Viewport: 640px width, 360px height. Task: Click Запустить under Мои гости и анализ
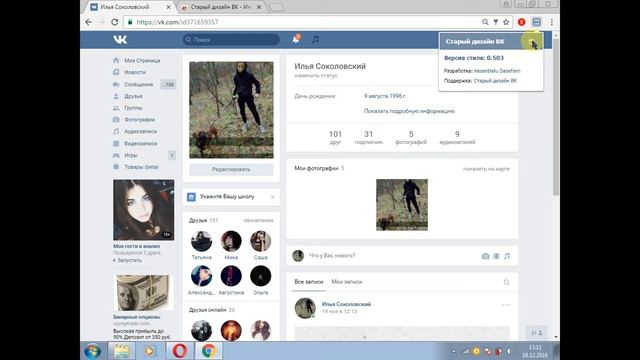coord(129,260)
